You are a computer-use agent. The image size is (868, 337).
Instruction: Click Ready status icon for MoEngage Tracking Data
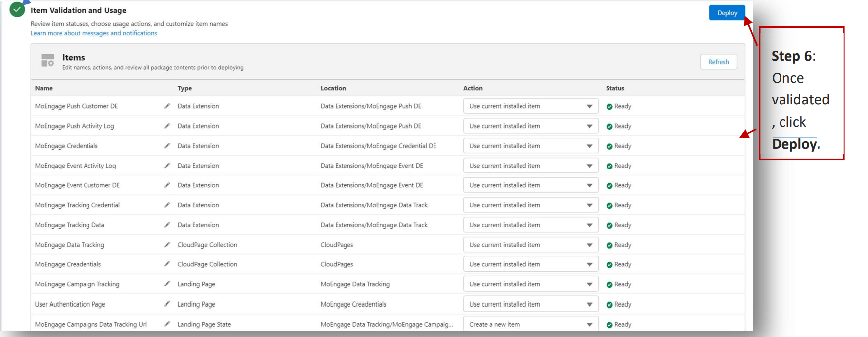click(x=609, y=225)
